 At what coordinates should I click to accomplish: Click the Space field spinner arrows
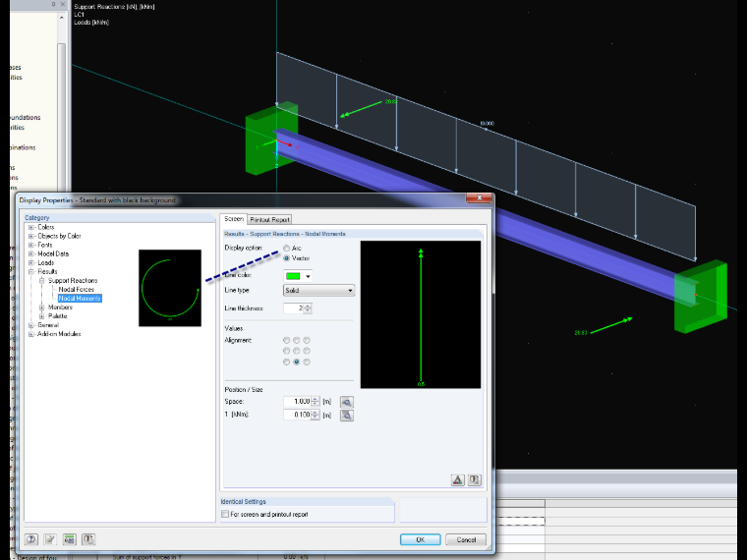315,402
